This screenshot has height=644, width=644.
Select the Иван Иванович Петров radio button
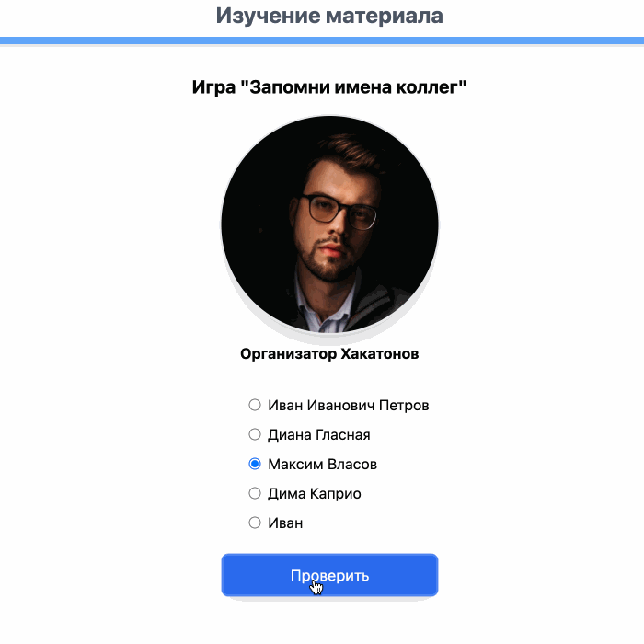(255, 405)
